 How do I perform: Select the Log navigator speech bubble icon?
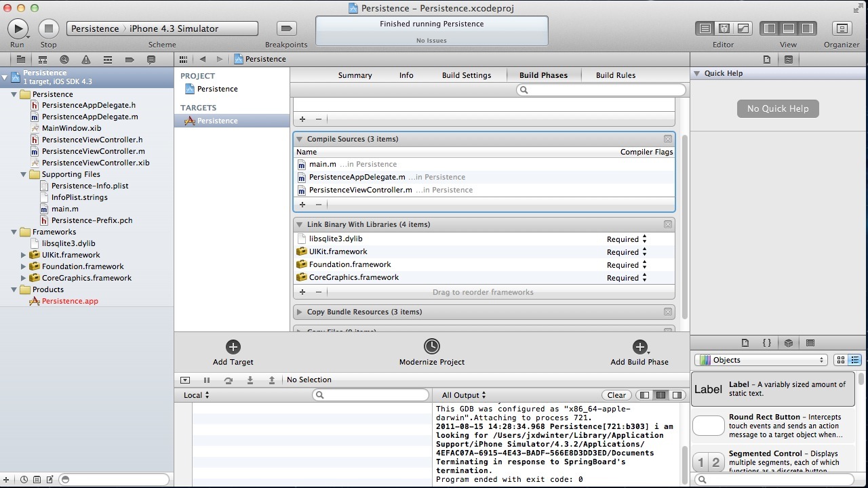point(151,60)
